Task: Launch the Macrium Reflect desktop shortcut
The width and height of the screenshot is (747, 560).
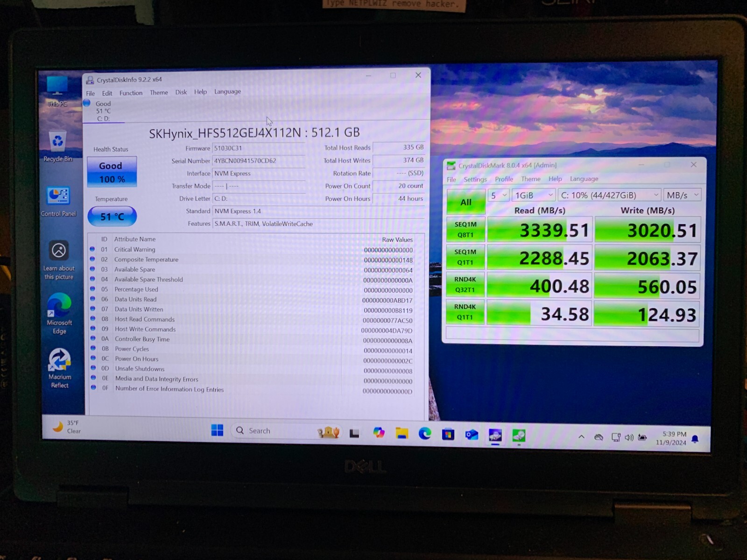Action: click(x=59, y=368)
